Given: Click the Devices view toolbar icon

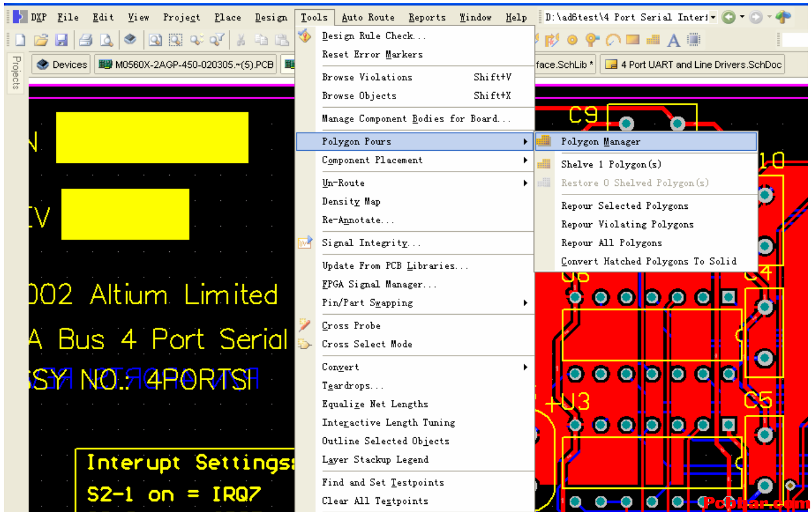Looking at the screenshot, I should [130, 39].
